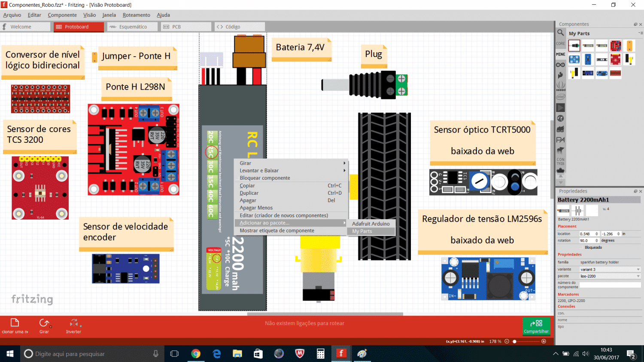Open the pacote dropdown
Image resolution: width=644 pixels, height=362 pixels.
(610, 276)
